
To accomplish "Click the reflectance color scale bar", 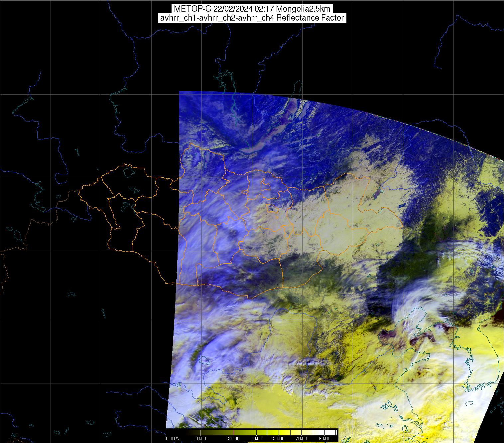I will (x=252, y=432).
